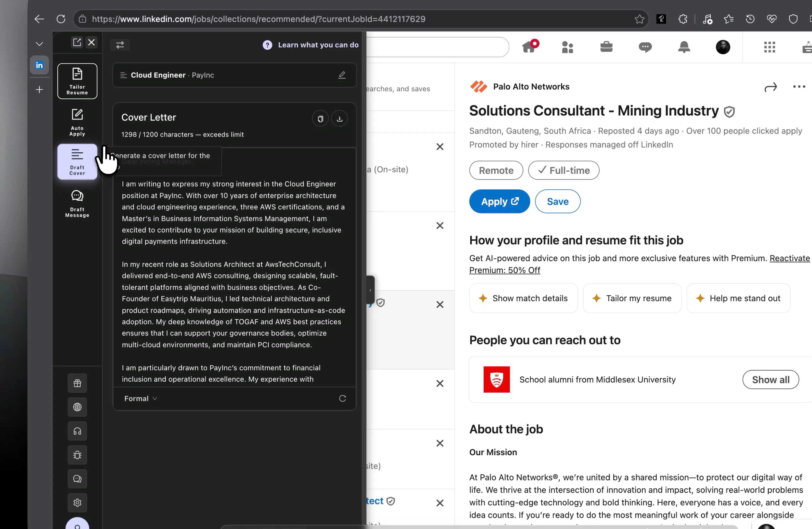812x529 pixels.
Task: Select the Draft Cover tool
Action: [x=77, y=162]
